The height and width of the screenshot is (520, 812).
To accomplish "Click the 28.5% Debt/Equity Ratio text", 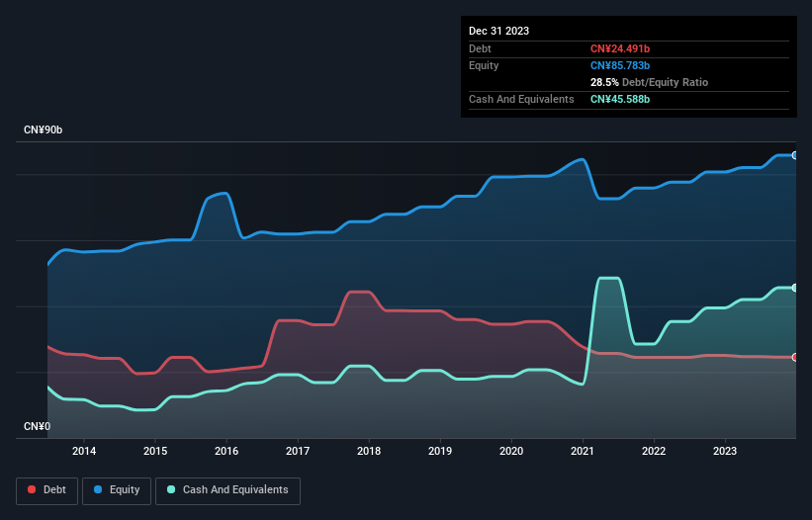I will (649, 82).
